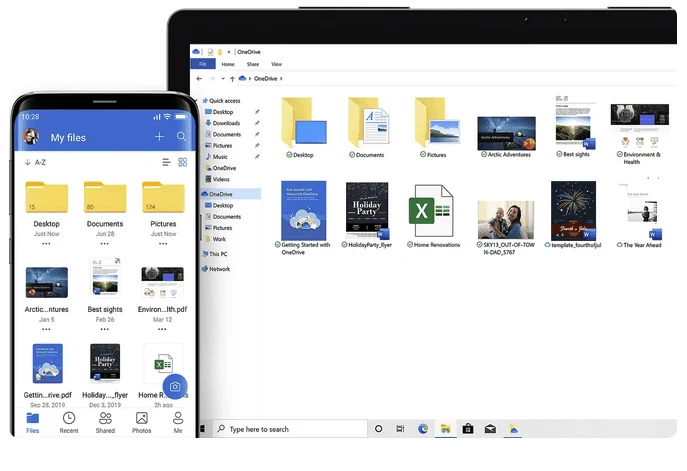
Task: Select the Documents folder in Explorer content
Action: click(369, 127)
